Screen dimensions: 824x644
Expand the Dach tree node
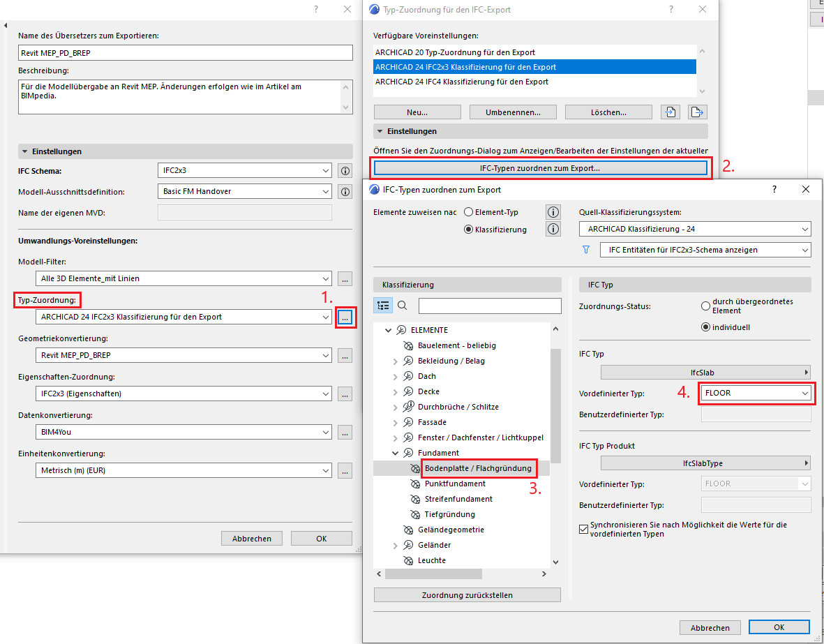coord(396,377)
